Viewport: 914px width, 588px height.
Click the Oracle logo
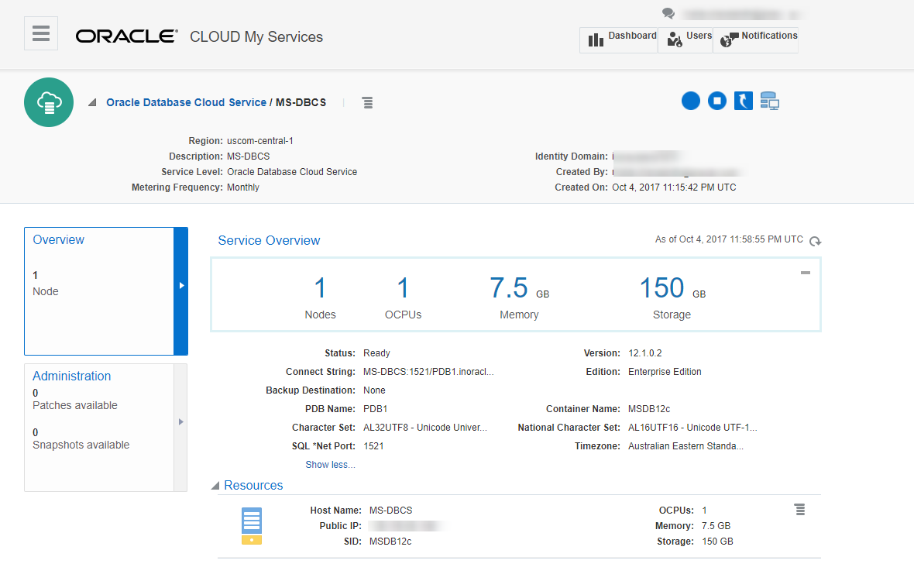click(126, 36)
